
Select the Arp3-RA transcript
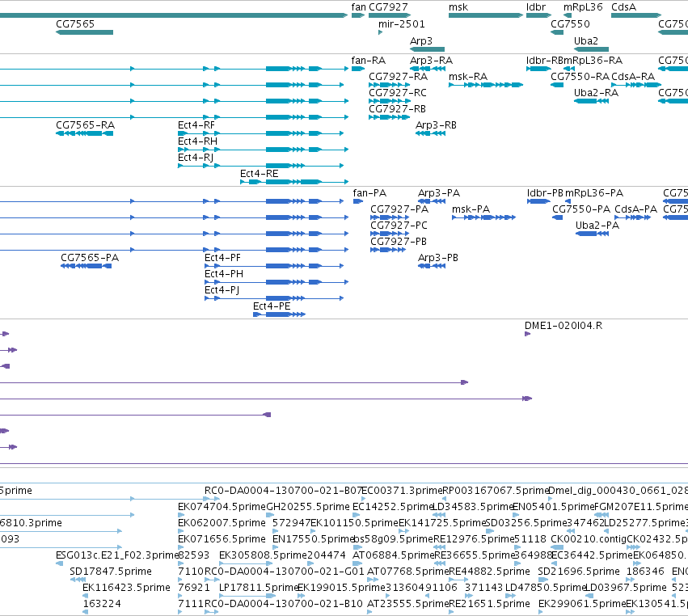[428, 69]
